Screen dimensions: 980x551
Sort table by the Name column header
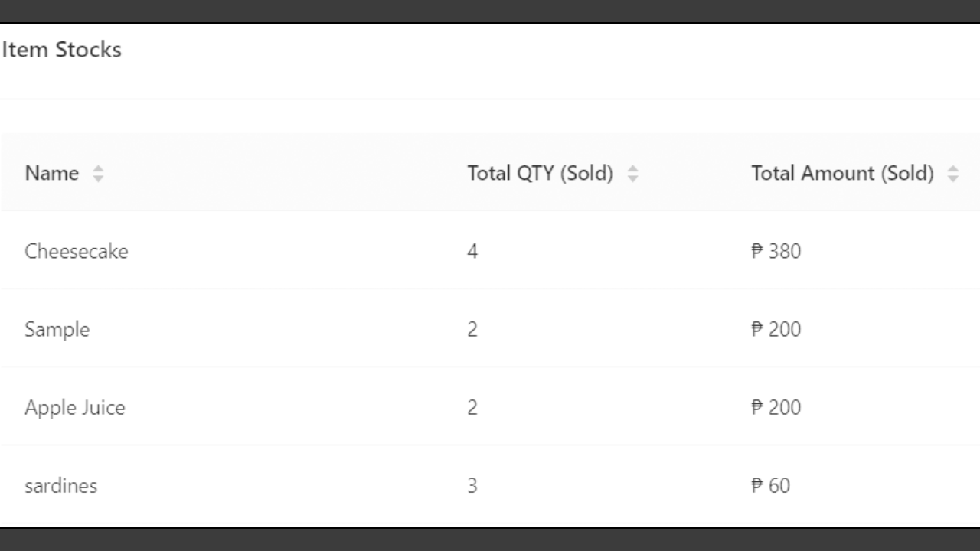tap(52, 174)
